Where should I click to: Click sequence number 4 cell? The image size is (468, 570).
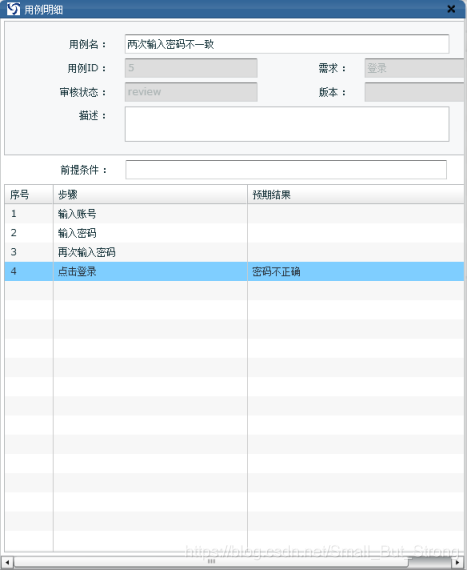[x=29, y=272]
